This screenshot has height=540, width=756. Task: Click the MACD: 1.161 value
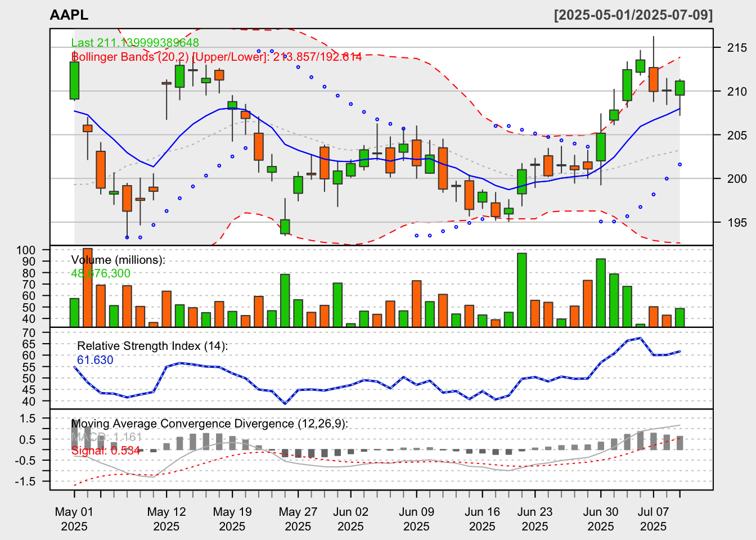(107, 437)
